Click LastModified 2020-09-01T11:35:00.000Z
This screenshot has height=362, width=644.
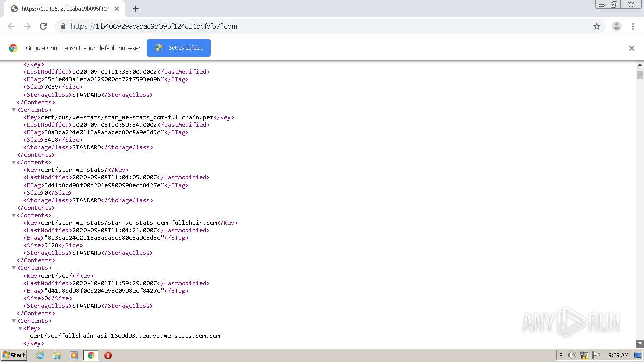pyautogui.click(x=115, y=72)
